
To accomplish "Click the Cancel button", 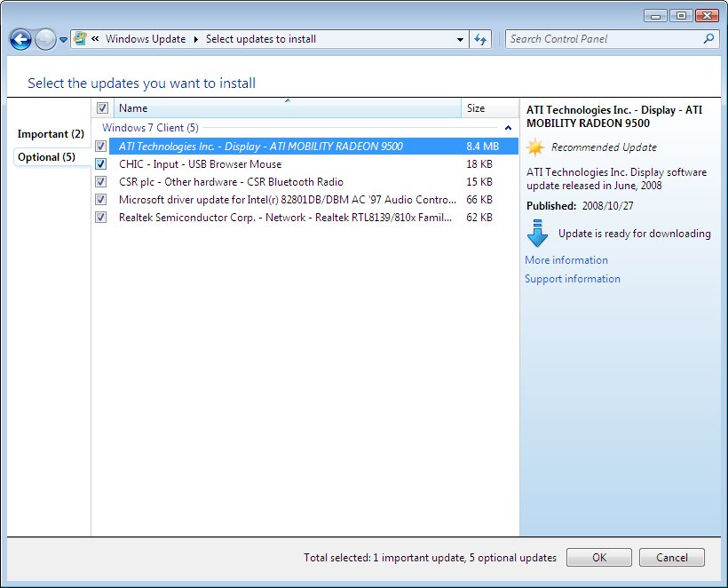I will 672,557.
